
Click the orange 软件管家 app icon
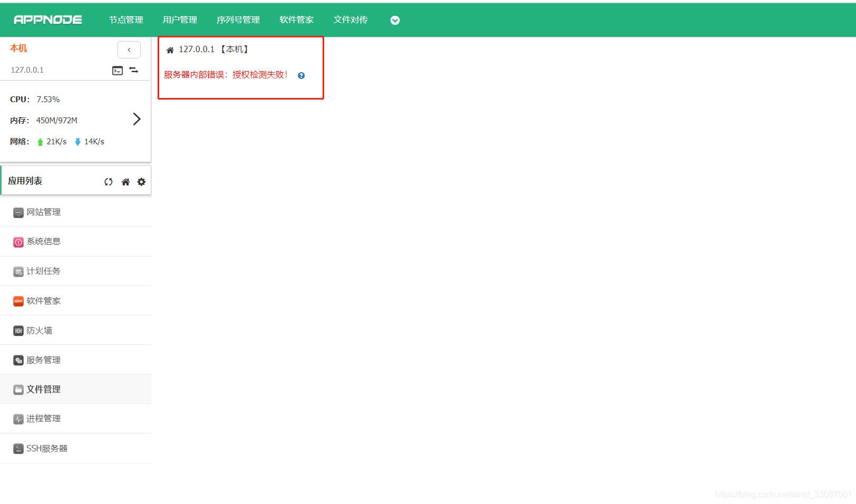tap(18, 301)
